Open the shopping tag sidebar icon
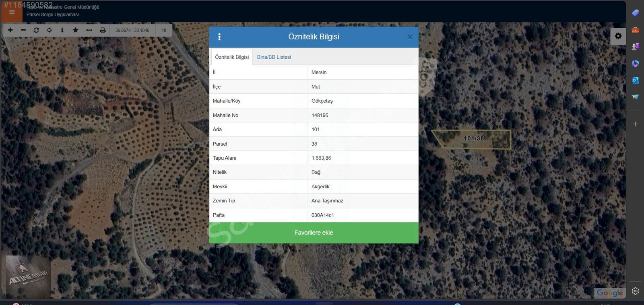This screenshot has width=644, height=305. (x=635, y=13)
